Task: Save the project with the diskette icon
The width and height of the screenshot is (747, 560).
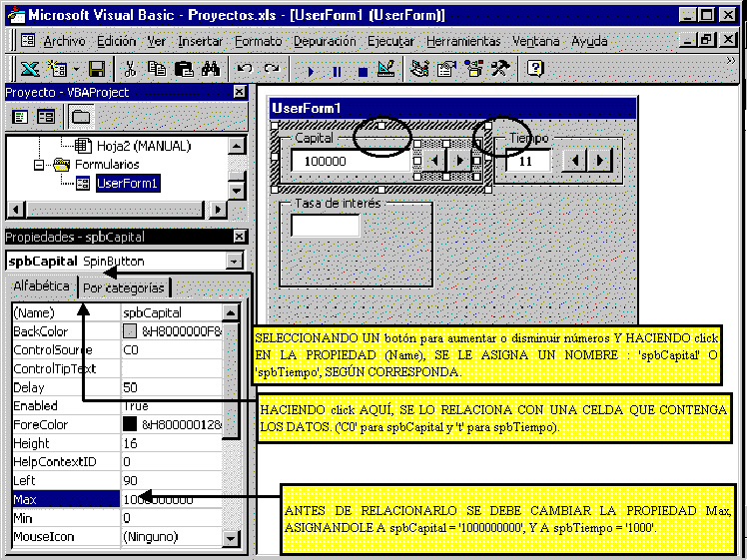Action: coord(97,70)
